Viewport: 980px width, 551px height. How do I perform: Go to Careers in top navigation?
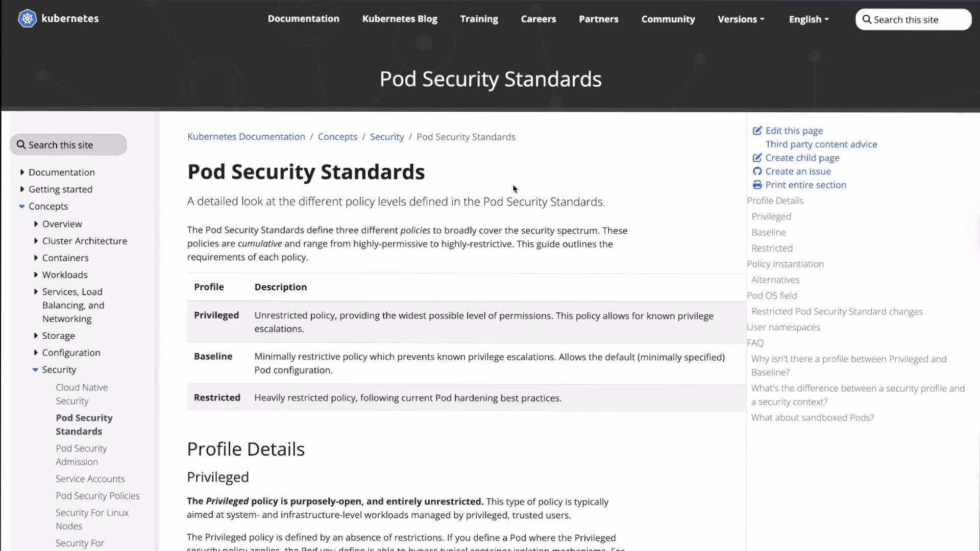[538, 19]
